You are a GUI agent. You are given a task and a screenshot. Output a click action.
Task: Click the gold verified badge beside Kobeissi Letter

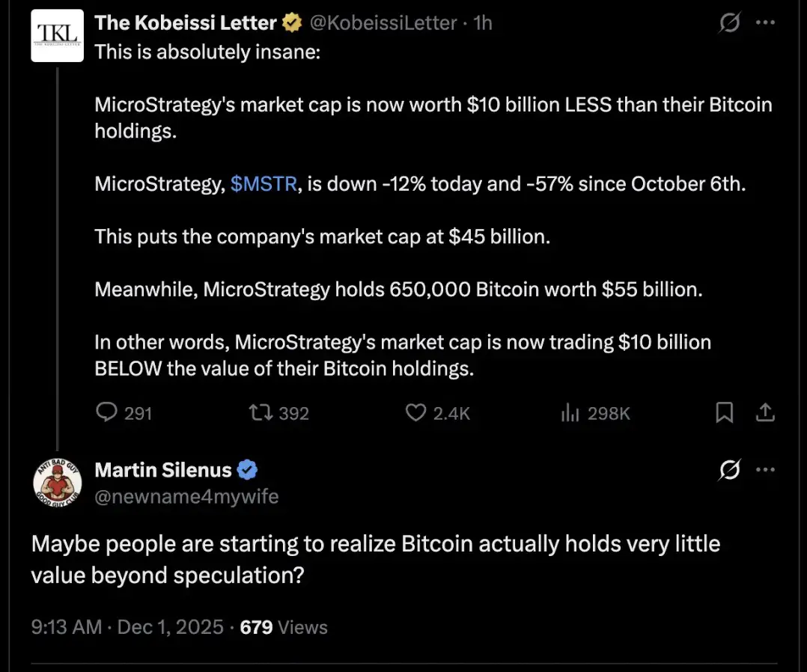(x=290, y=23)
